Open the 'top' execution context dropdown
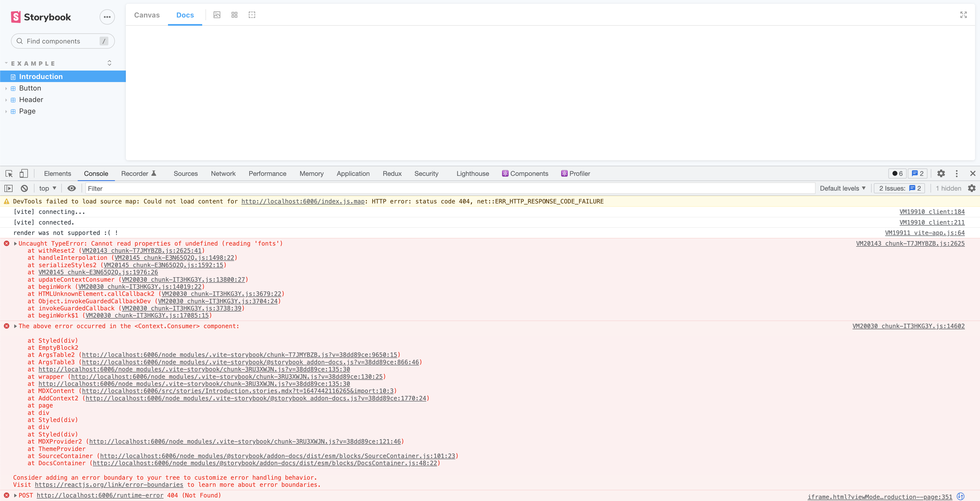 pyautogui.click(x=47, y=188)
